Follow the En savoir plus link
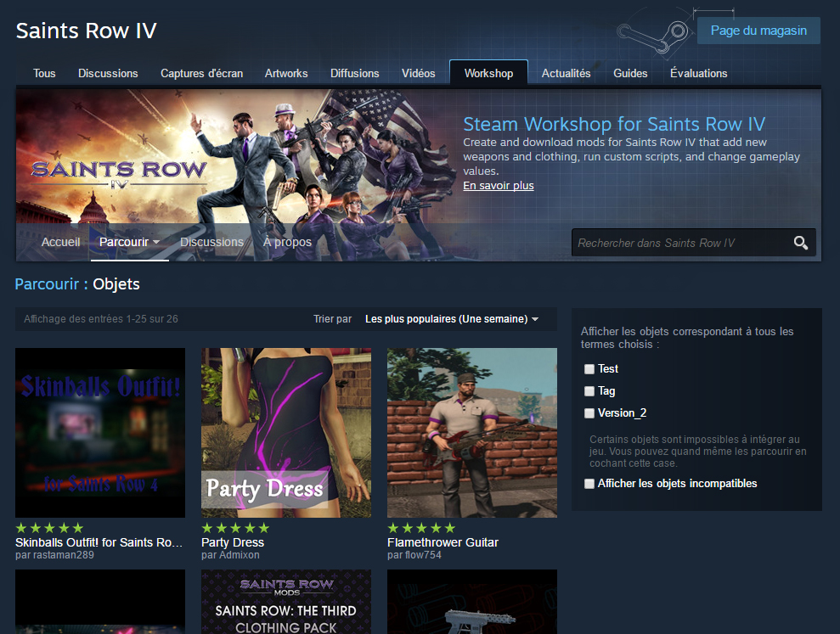 498,185
